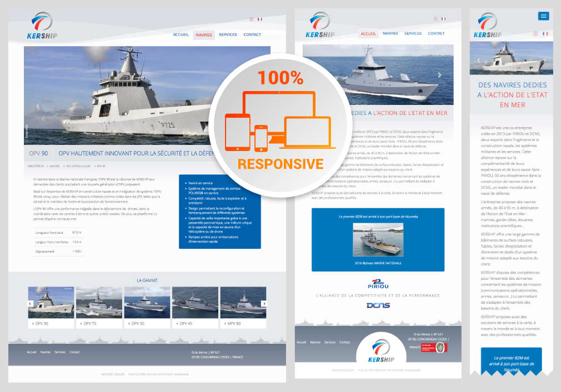Click the OPV 90 hero image in the desktop view
The image size is (561, 392).
[147, 95]
